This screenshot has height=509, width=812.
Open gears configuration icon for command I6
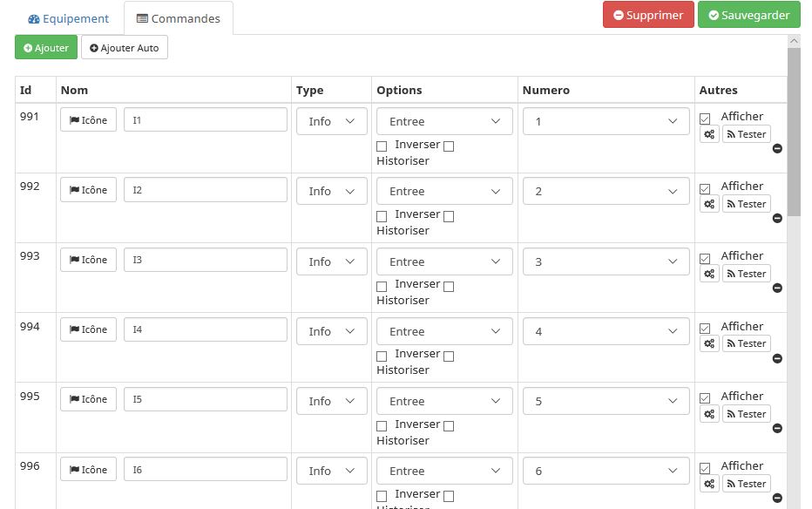coord(709,484)
